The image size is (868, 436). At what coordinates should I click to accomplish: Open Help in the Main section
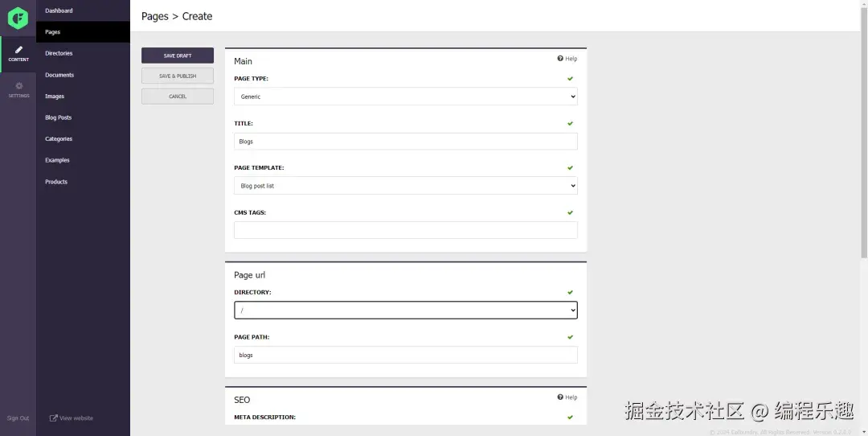[x=567, y=59]
